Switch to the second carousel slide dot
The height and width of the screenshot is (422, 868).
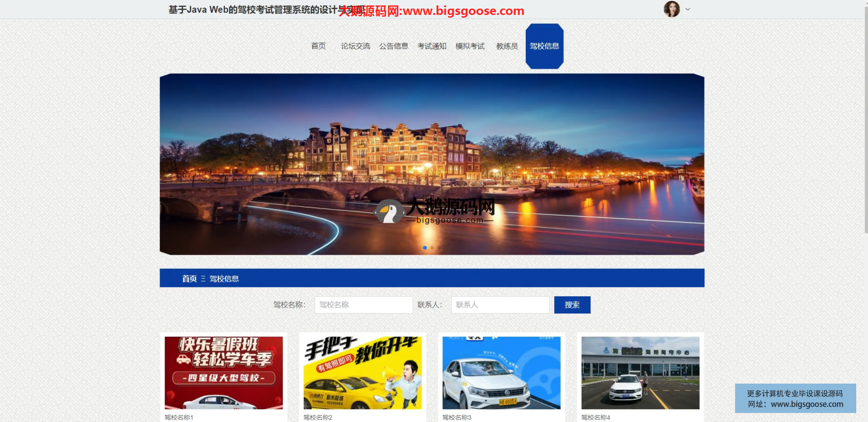pyautogui.click(x=432, y=248)
